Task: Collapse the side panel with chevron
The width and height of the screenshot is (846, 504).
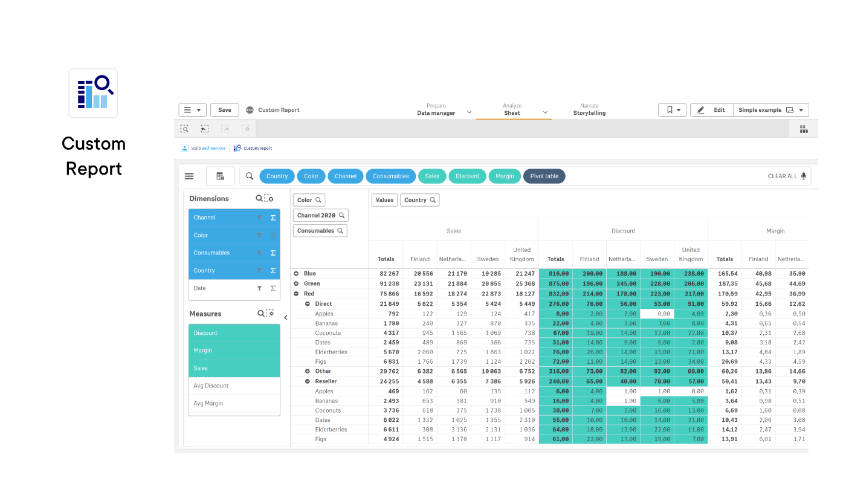Action: click(x=286, y=318)
